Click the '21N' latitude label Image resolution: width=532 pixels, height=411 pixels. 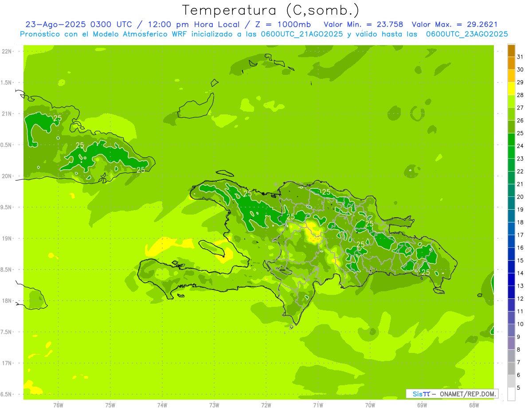(x=6, y=114)
